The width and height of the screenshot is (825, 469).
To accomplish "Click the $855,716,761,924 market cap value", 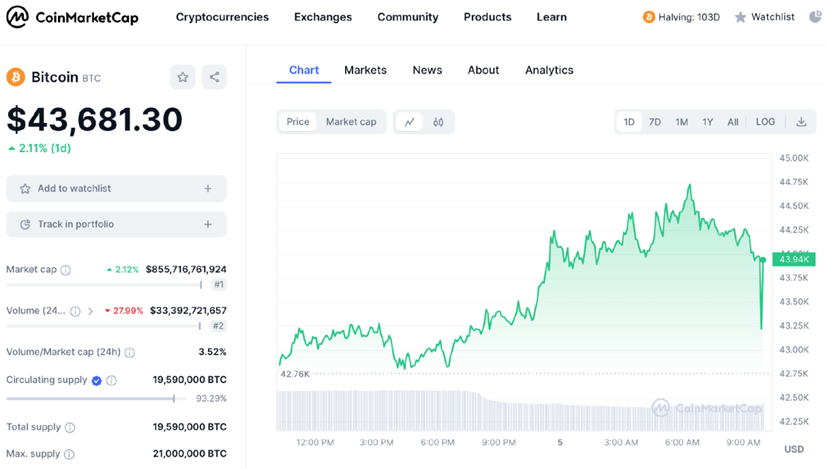I will [x=186, y=270].
